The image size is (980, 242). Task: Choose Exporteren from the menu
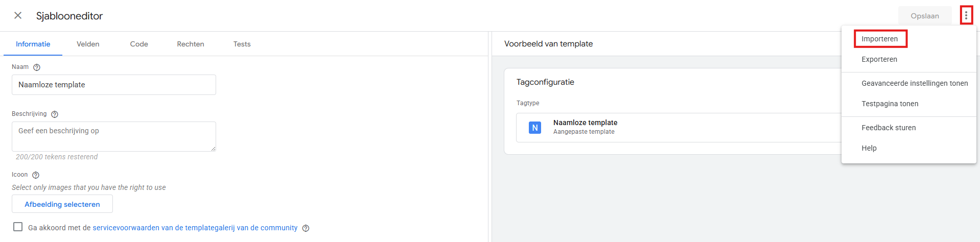click(x=879, y=59)
